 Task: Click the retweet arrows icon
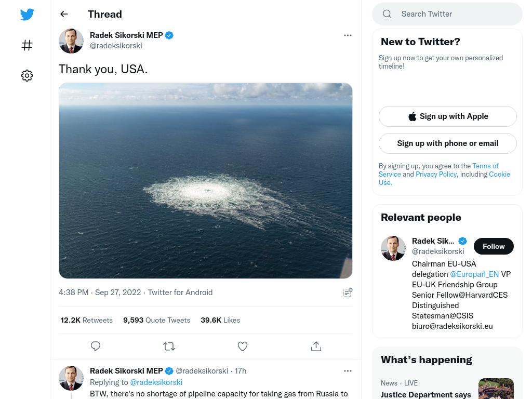point(169,346)
